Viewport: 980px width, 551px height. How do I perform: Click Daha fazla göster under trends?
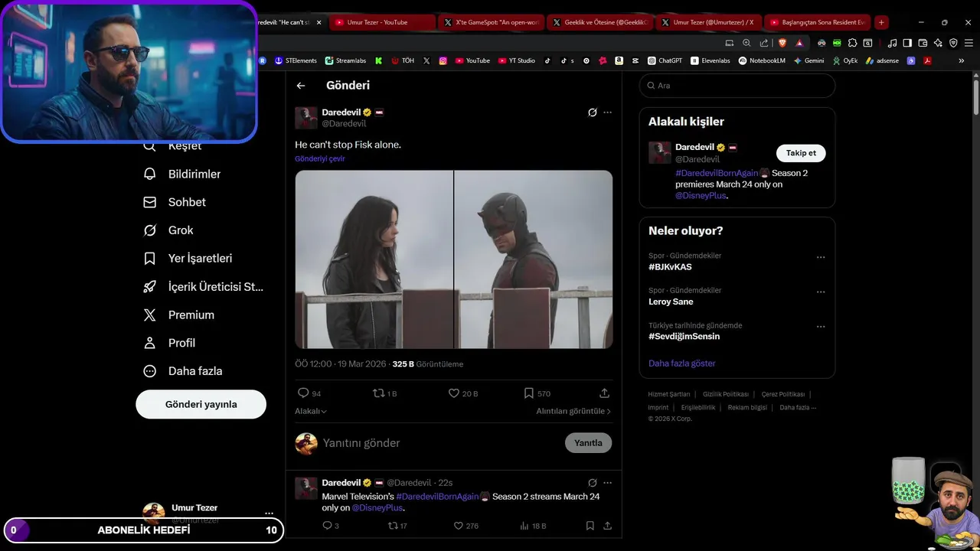pyautogui.click(x=682, y=364)
